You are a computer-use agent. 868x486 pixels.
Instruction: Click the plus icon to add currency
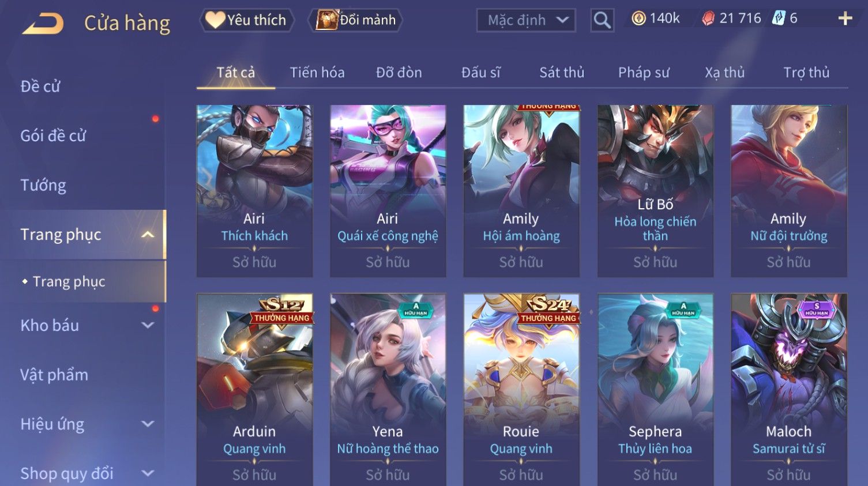coord(845,19)
